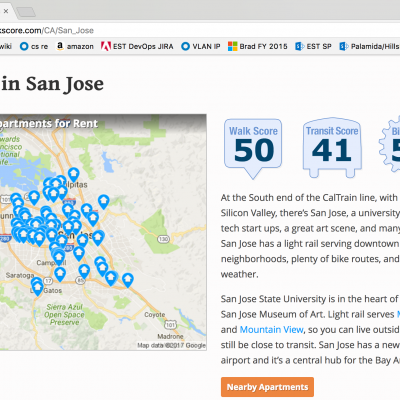Click the northernmost apartment pin above Milpitas

click(x=74, y=175)
